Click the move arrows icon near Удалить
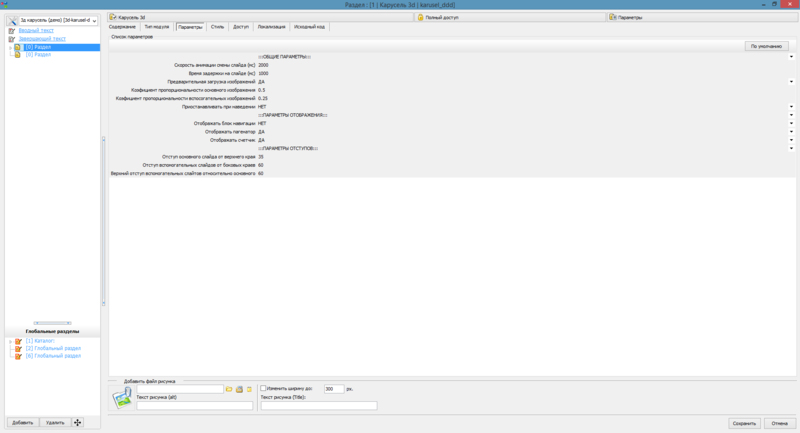 point(78,422)
